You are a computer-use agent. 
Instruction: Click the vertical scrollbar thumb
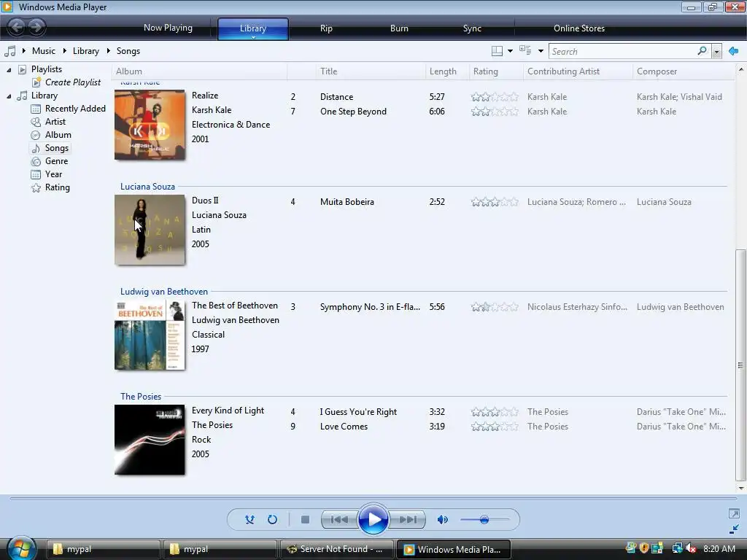tap(740, 365)
